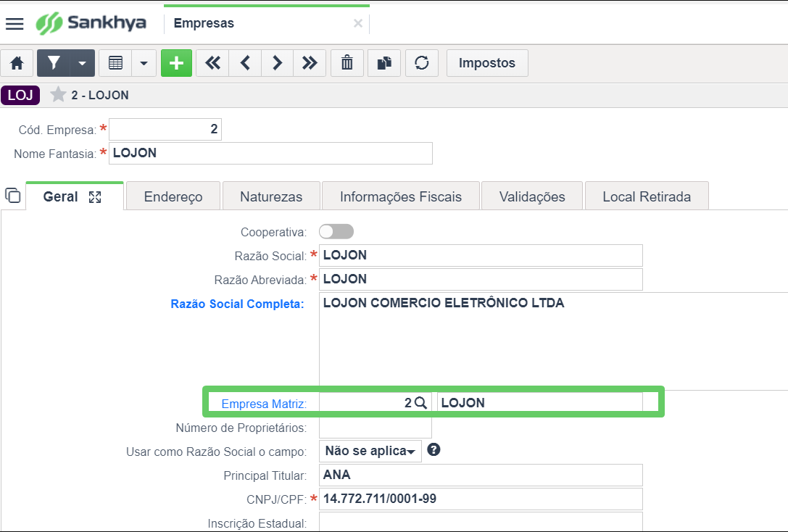Add a new company record
The height and width of the screenshot is (532, 788).
tap(176, 63)
